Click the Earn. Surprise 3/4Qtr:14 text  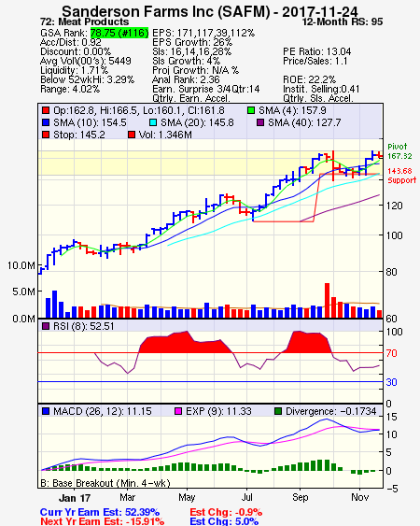click(x=206, y=90)
